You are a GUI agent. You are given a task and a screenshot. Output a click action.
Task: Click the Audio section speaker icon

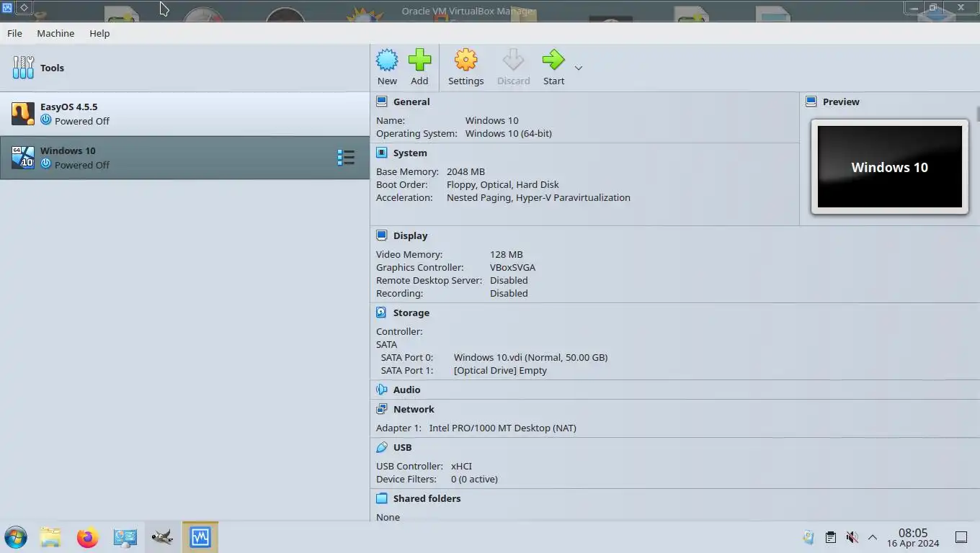(382, 390)
